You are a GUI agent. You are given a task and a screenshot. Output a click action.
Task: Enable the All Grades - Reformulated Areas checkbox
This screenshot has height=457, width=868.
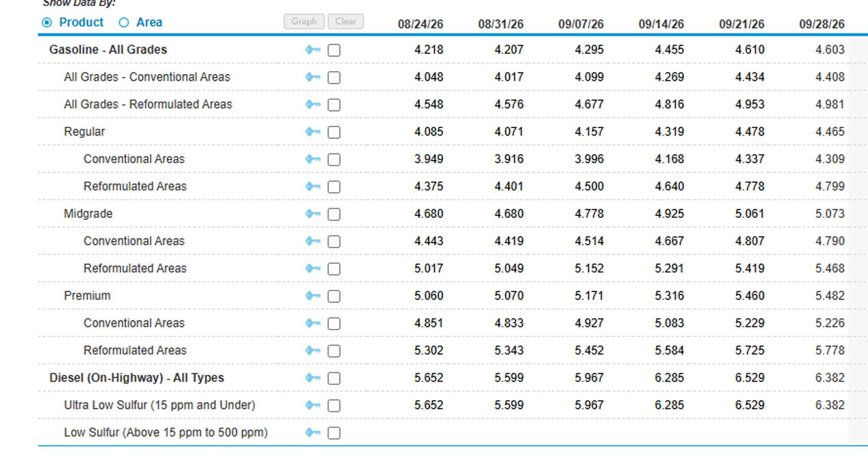pyautogui.click(x=334, y=105)
